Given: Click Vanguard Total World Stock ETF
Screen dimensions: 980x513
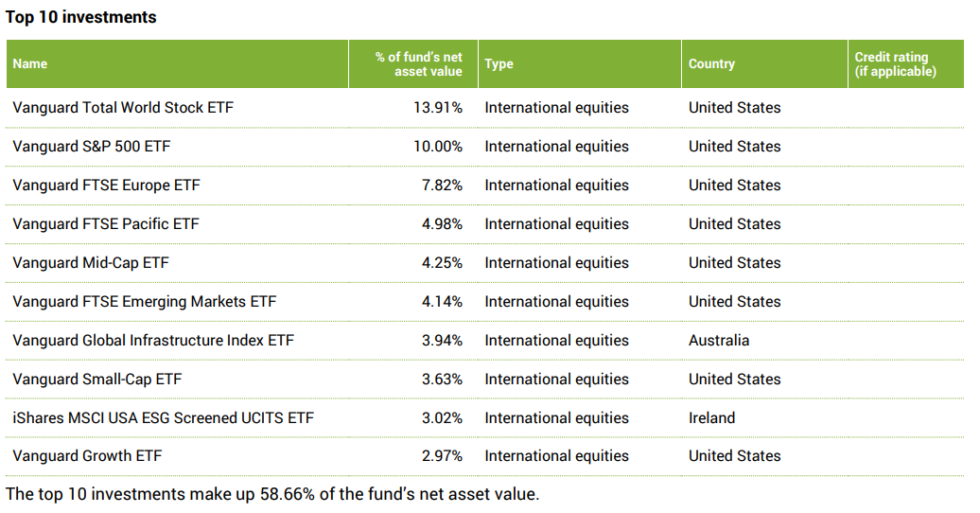Looking at the screenshot, I should (123, 108).
